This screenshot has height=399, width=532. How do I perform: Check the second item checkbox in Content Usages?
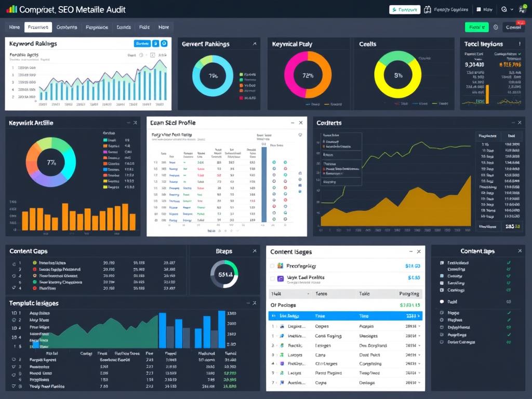(x=272, y=278)
